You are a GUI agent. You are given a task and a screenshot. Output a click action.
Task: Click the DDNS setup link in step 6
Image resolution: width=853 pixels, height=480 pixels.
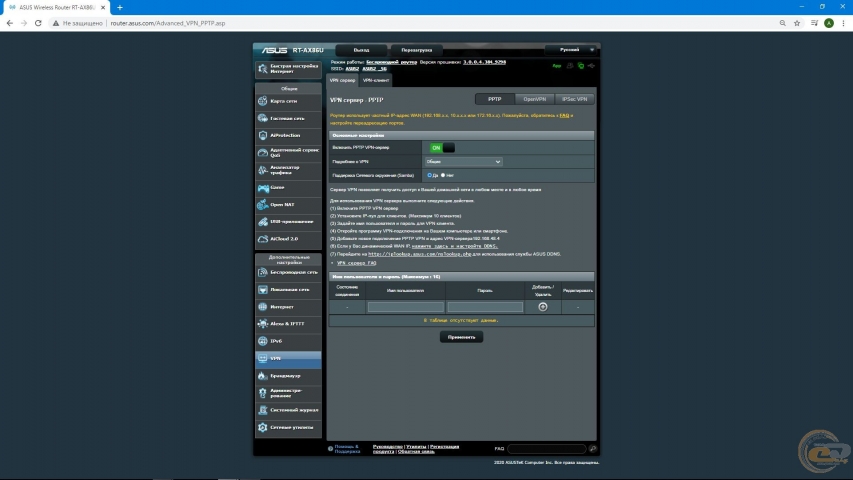pyautogui.click(x=454, y=247)
